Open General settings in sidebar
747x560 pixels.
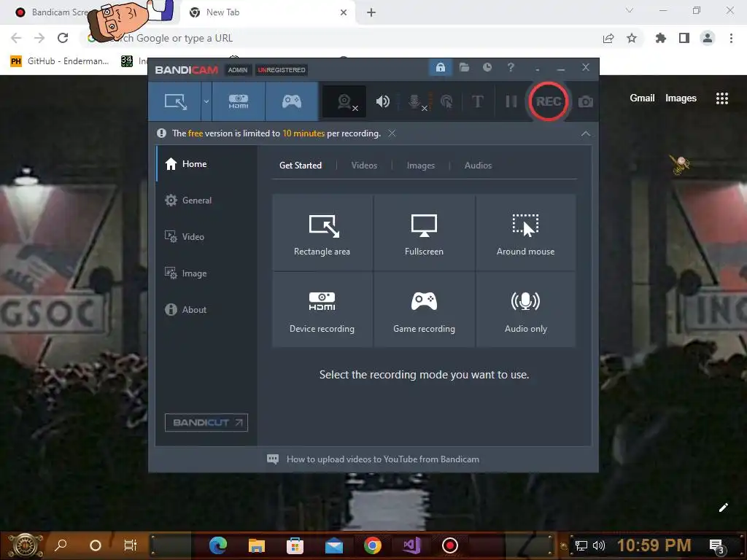tap(206, 201)
